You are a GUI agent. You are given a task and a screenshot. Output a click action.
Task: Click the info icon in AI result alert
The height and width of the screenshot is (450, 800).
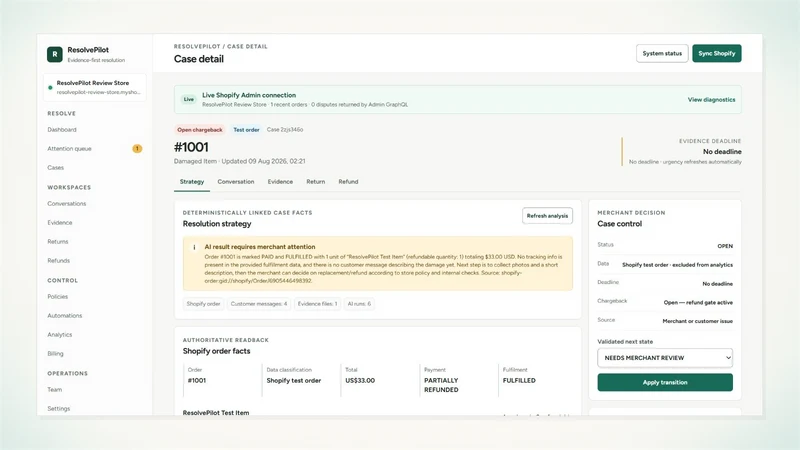[194, 247]
